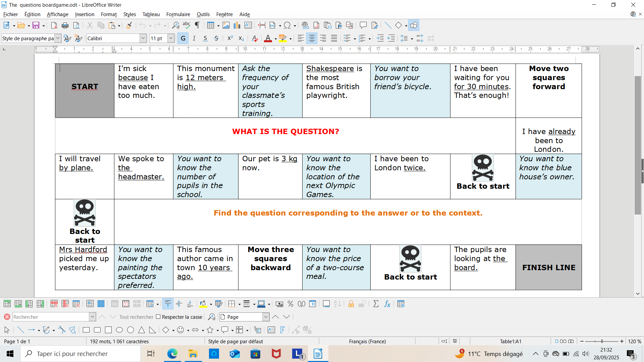Insert a comment
The height and width of the screenshot is (362, 644).
click(x=363, y=25)
